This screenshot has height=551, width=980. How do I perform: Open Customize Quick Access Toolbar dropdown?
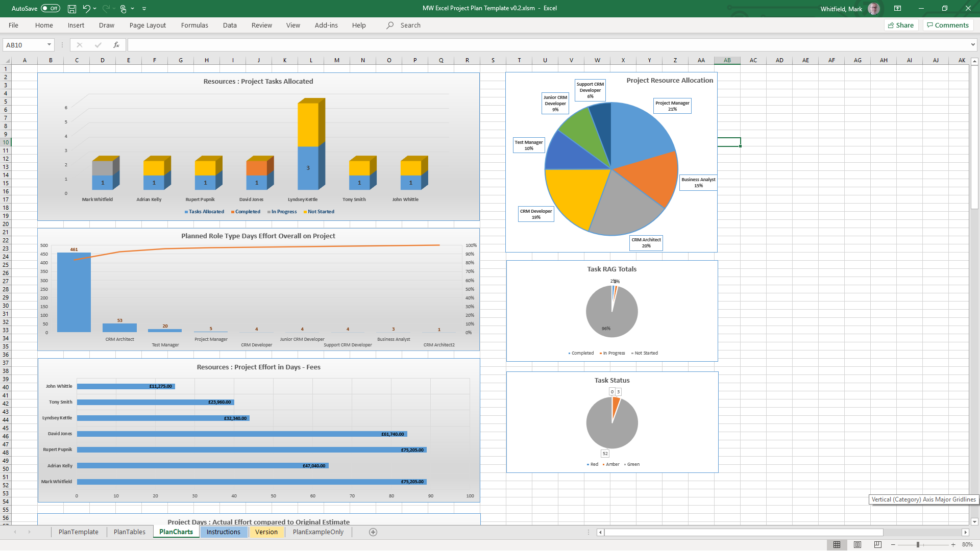[144, 9]
